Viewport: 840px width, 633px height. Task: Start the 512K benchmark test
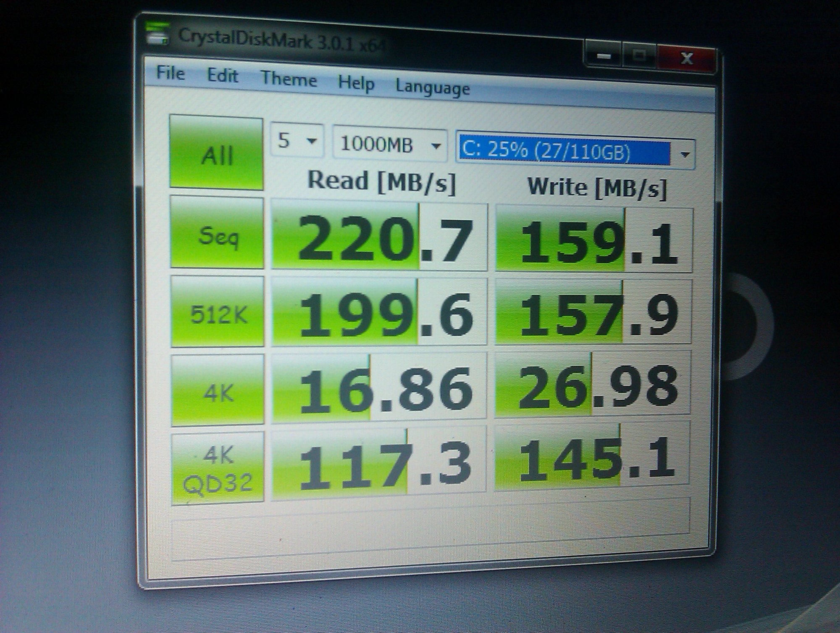point(218,311)
